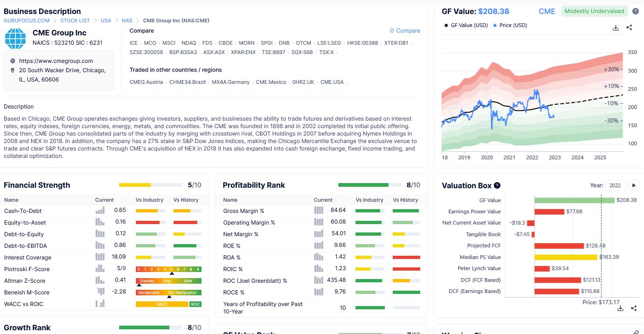Click the Growth Rank 8/10 bar
Viewport: 644px width, 334px height.
(x=150, y=327)
